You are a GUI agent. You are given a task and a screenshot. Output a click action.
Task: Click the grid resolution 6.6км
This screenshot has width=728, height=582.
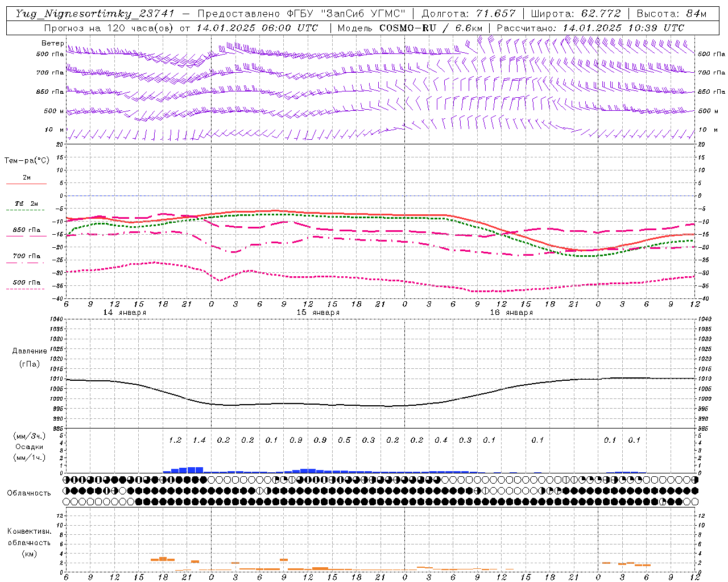tap(469, 28)
